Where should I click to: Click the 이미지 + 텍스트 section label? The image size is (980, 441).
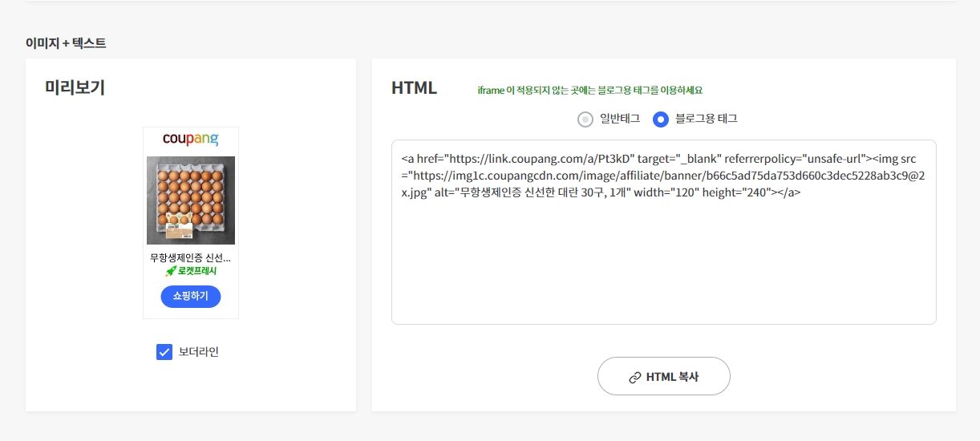66,42
